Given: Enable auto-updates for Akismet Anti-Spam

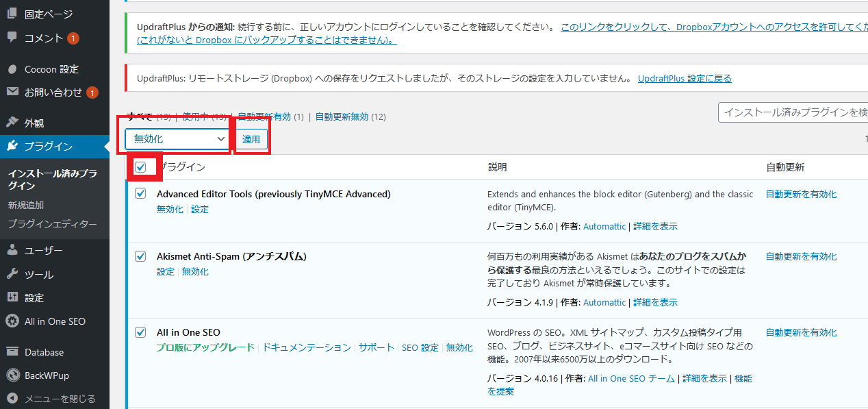Looking at the screenshot, I should coord(801,256).
